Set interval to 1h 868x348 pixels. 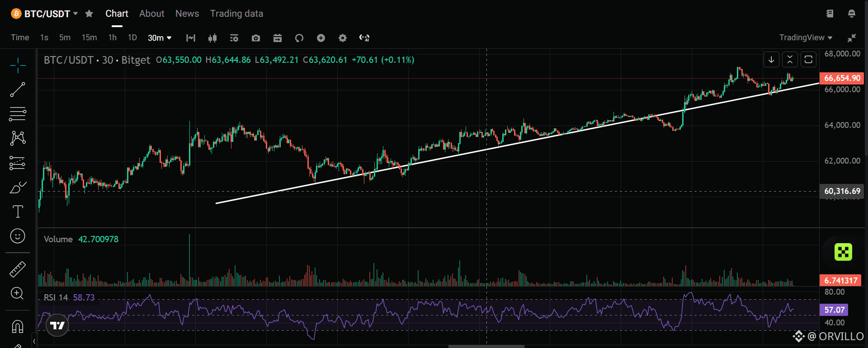pos(113,38)
